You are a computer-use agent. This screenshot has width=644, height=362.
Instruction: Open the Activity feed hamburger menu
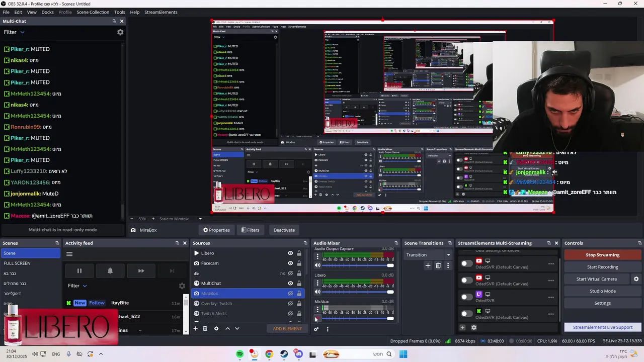[69, 254]
